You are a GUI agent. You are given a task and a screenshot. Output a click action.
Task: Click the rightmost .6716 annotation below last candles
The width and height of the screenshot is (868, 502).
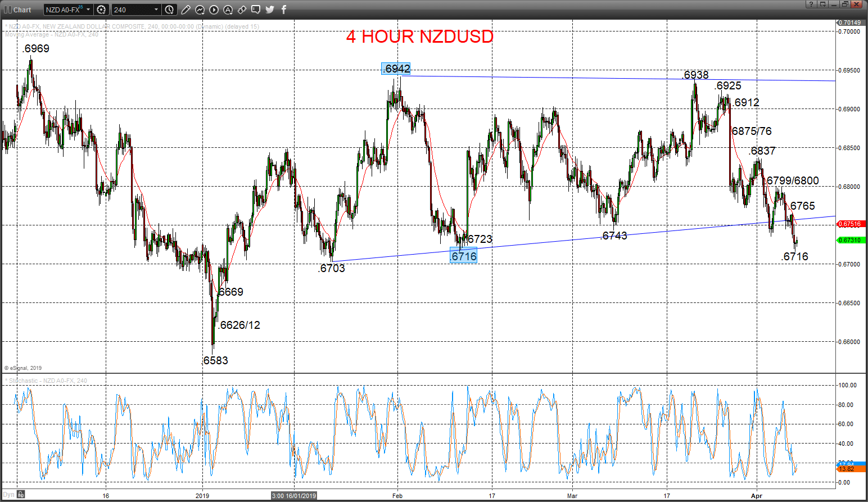coord(795,256)
